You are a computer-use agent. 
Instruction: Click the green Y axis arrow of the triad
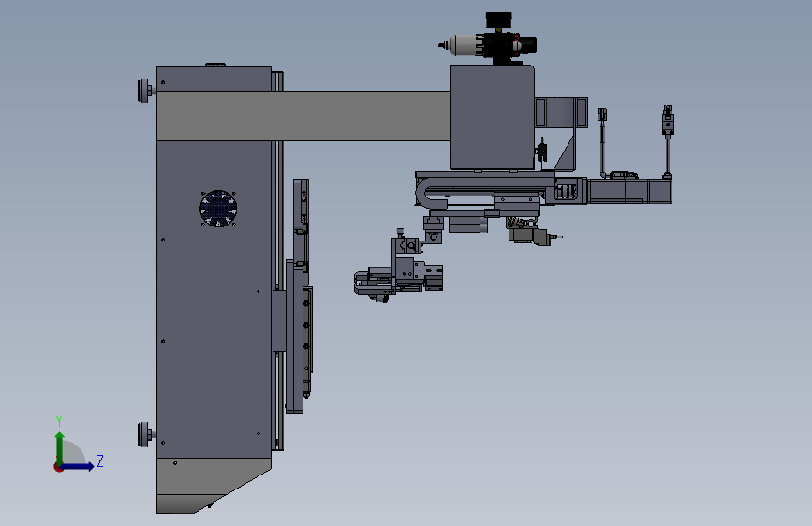tap(60, 447)
